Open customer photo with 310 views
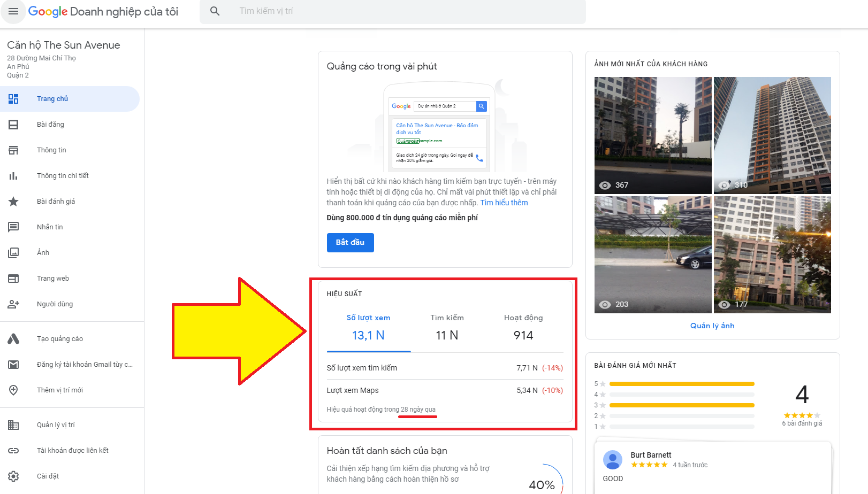Screen dimensions: 868x494 [x=772, y=135]
